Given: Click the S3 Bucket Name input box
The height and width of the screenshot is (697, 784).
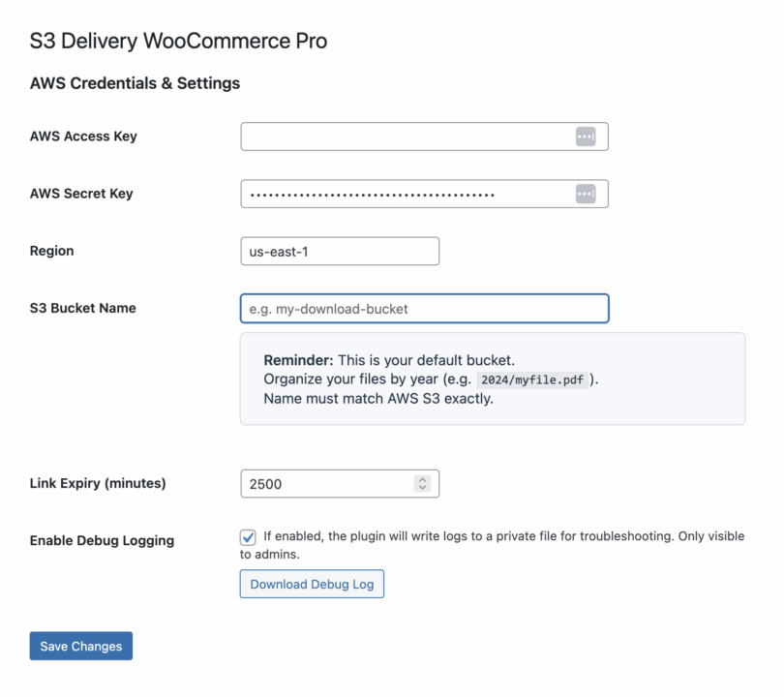Looking at the screenshot, I should pos(424,309).
